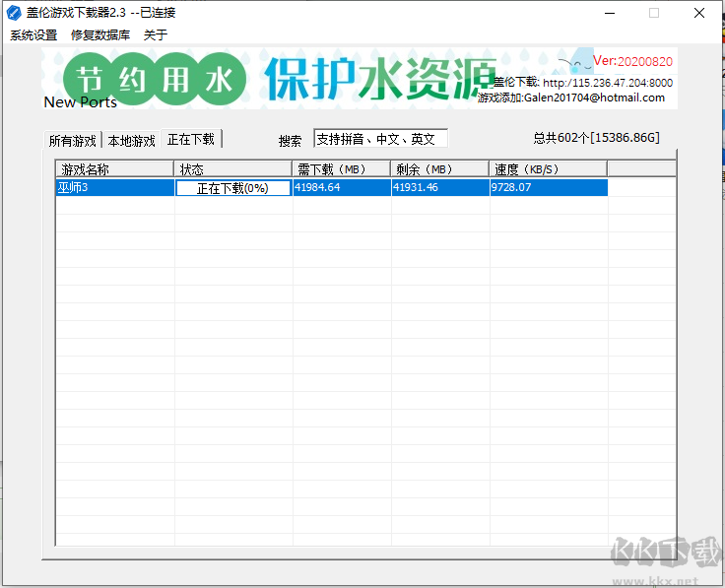
Task: Click the 剩余 (MB) column header
Action: 439,169
